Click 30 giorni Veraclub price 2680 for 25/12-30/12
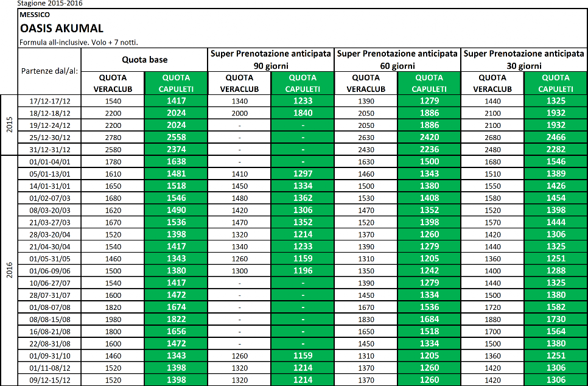This screenshot has height=386, width=588. tap(492, 138)
